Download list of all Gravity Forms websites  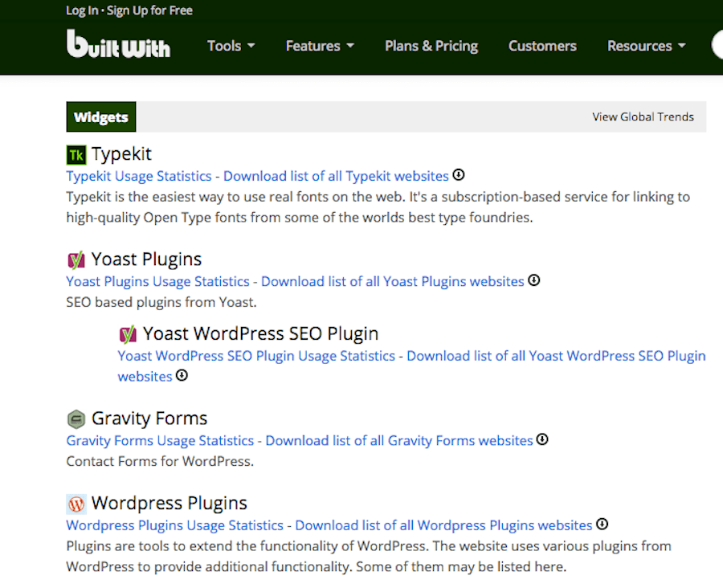(x=399, y=440)
